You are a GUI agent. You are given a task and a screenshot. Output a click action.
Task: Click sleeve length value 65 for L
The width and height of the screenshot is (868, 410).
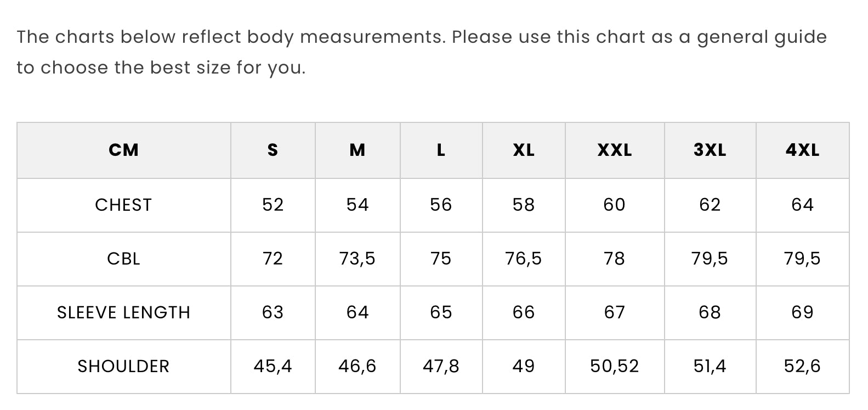click(441, 312)
